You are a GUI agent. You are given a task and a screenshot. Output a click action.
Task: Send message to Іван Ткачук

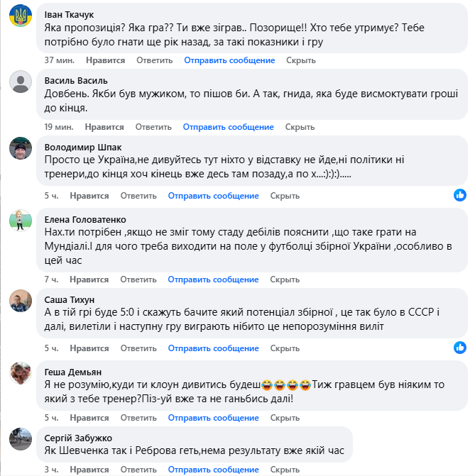(229, 60)
